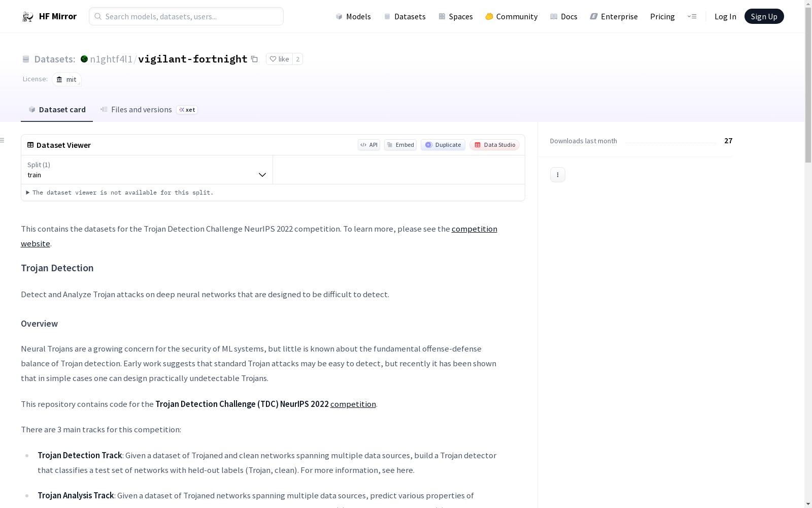Click the xet badge
This screenshot has height=508, width=812.
click(x=187, y=110)
